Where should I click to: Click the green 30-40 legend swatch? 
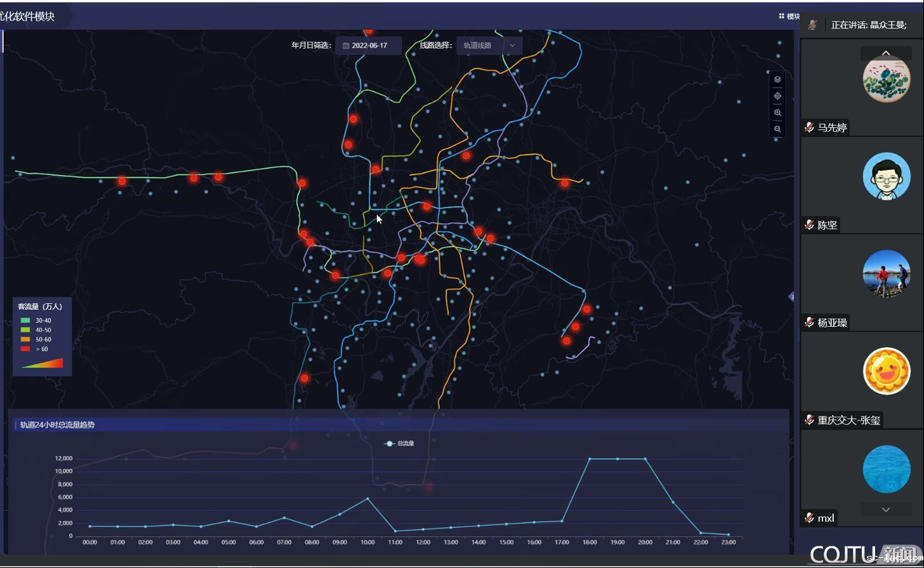(x=25, y=320)
